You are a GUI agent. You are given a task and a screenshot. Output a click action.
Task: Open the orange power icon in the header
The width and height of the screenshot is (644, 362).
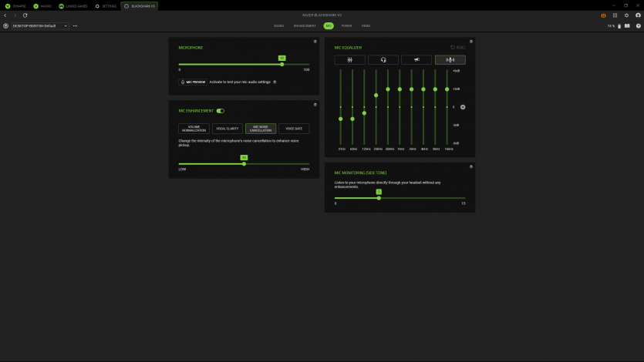pos(602,15)
